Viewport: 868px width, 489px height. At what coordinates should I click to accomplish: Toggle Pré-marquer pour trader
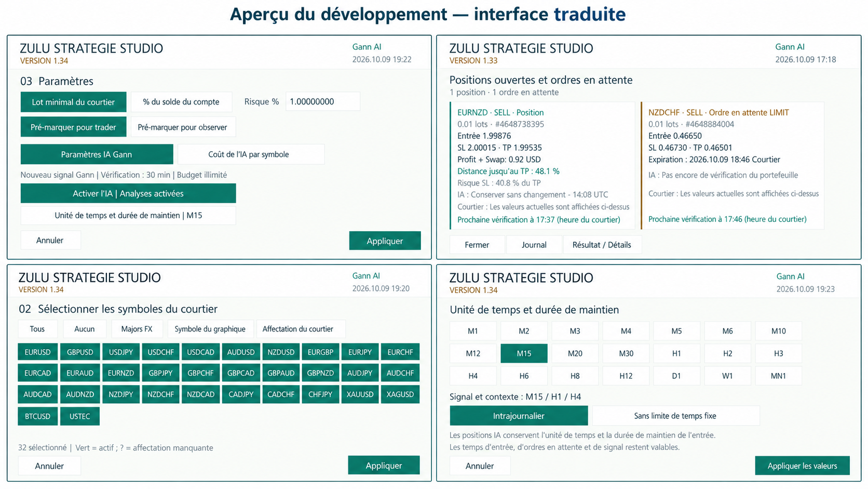(73, 127)
